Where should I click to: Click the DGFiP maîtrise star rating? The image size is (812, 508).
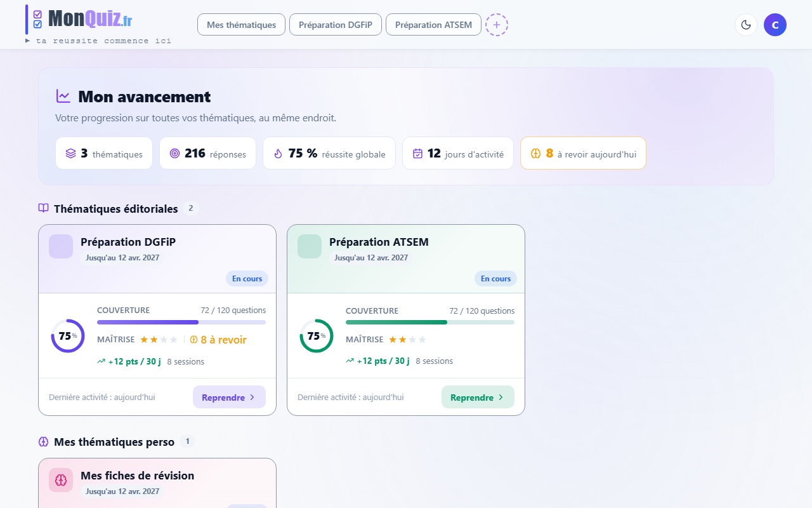(x=159, y=340)
